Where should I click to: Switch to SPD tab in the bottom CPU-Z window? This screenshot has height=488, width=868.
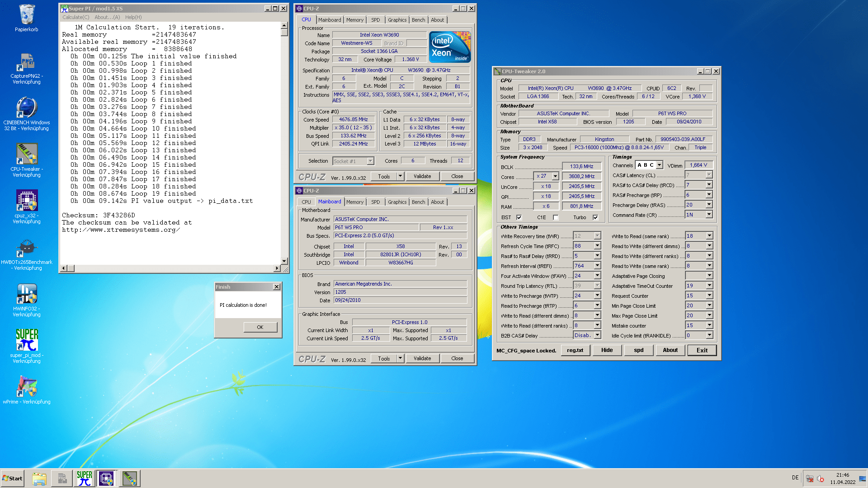[x=375, y=202]
